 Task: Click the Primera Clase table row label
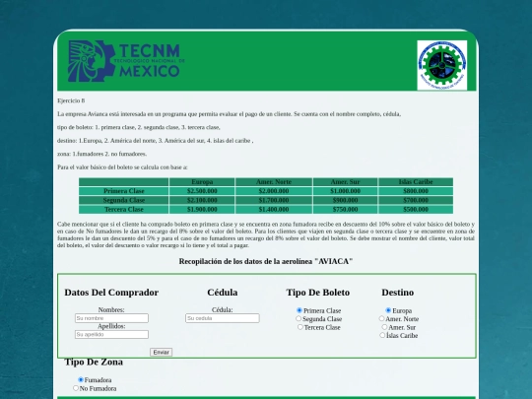pos(124,191)
